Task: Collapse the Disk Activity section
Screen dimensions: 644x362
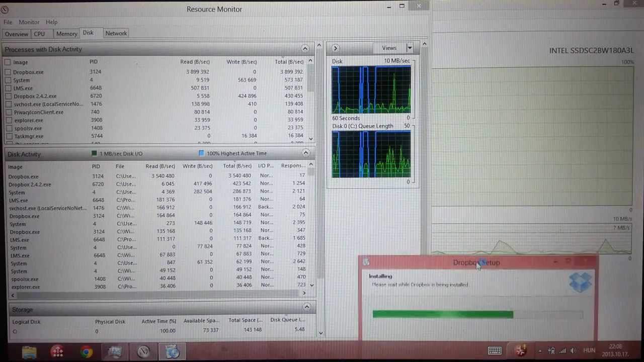Action: click(305, 153)
